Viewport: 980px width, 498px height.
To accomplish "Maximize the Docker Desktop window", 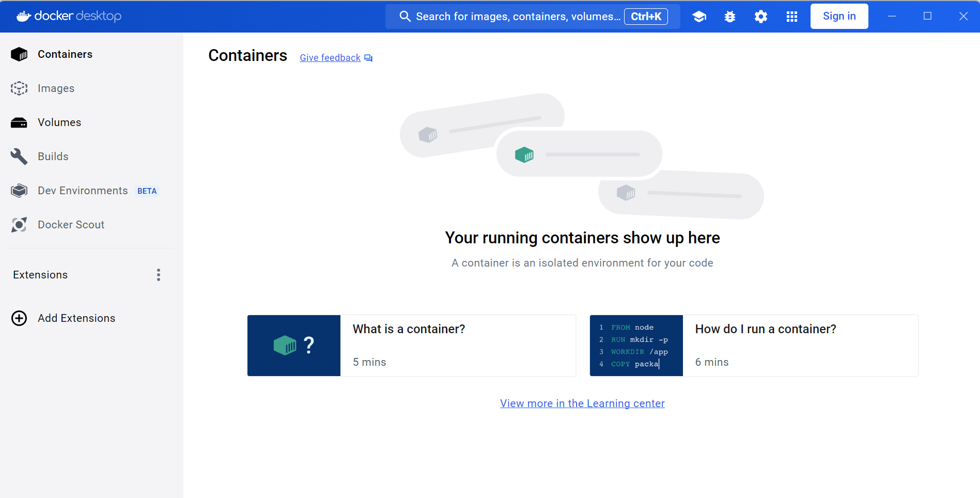I will coord(927,17).
